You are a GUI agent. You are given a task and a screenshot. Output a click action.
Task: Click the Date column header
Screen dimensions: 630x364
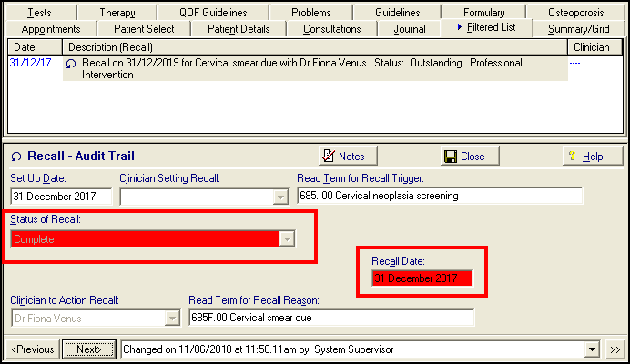pyautogui.click(x=25, y=46)
